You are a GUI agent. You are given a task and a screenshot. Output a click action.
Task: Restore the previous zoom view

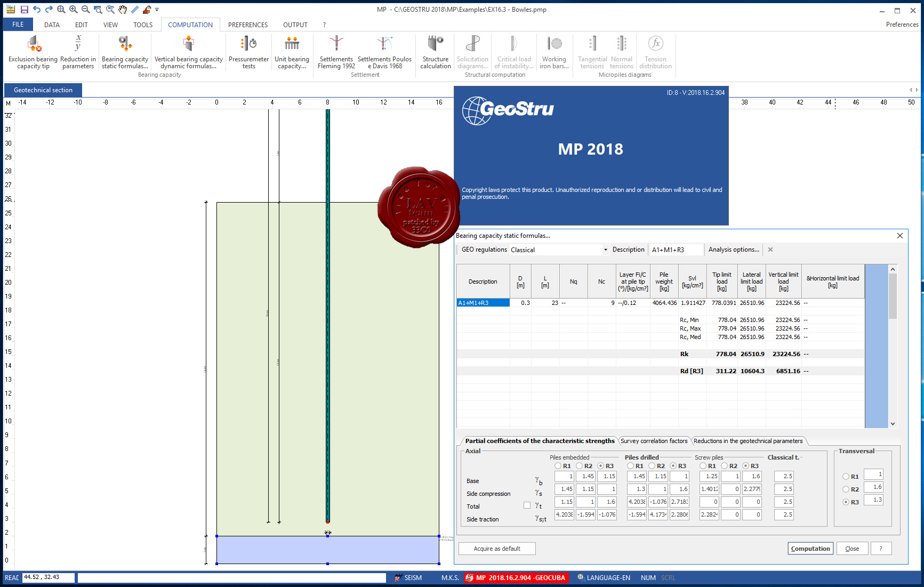[110, 10]
